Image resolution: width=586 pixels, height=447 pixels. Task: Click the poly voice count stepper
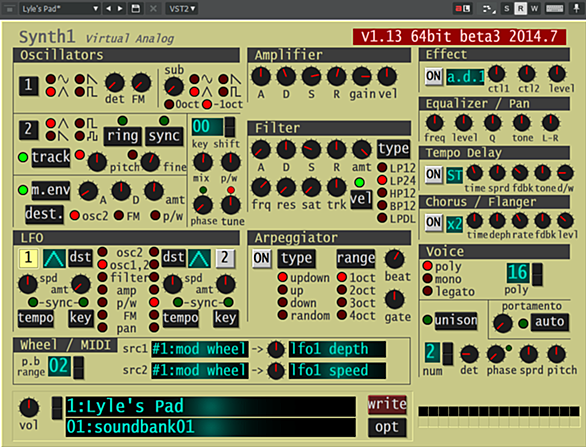pos(537,274)
